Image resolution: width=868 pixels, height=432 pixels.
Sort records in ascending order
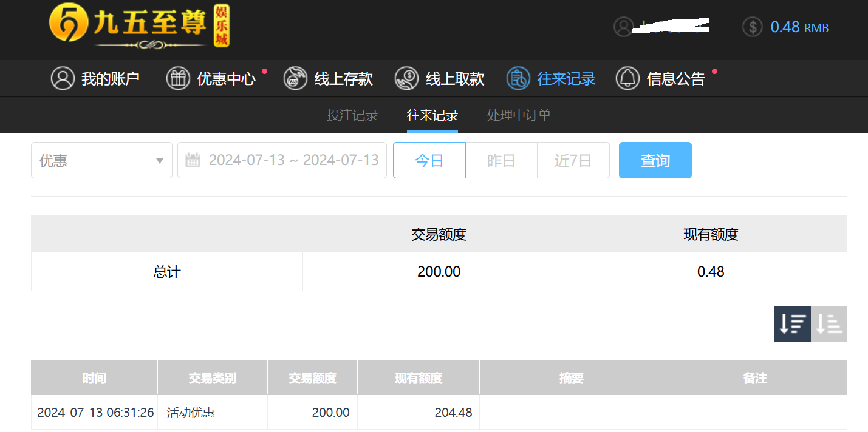(x=829, y=324)
